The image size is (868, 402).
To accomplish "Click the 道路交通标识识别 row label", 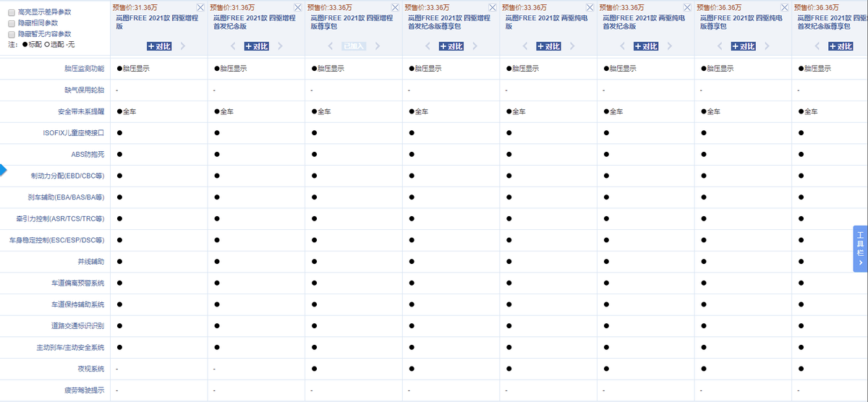I will (x=77, y=326).
